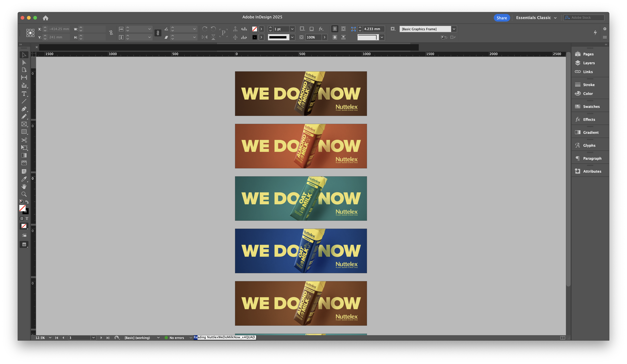Go to next page arrow
Screen dimensions: 627x364
(x=101, y=337)
